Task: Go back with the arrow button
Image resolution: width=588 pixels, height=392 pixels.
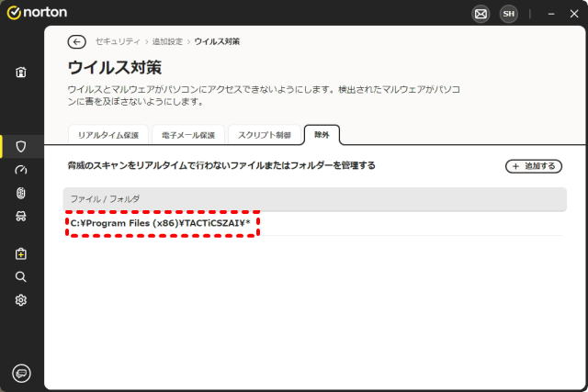Action: (77, 41)
